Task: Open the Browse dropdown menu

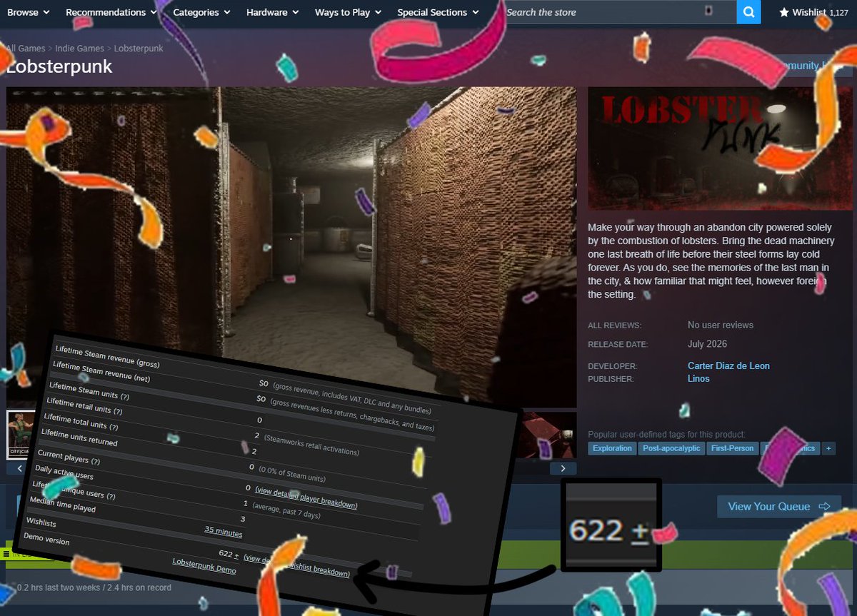Action: (x=29, y=12)
